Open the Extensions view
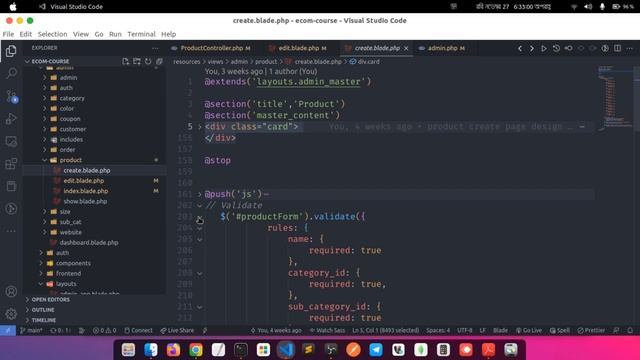The width and height of the screenshot is (640, 360). [x=11, y=164]
